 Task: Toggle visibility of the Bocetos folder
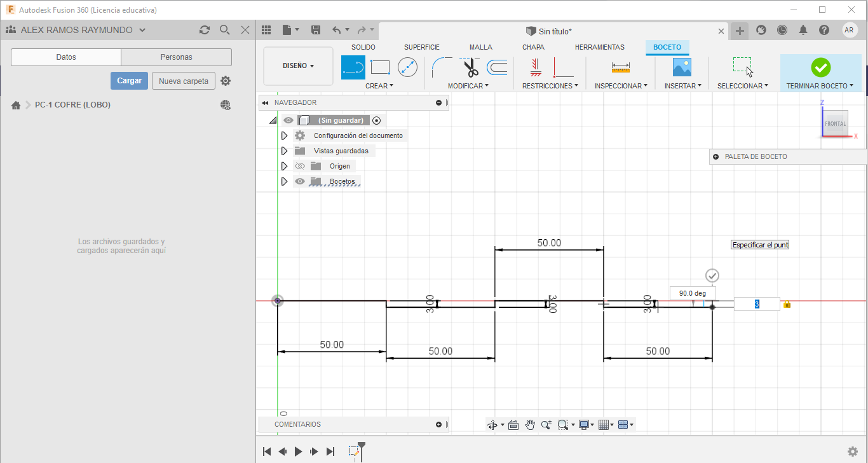300,181
